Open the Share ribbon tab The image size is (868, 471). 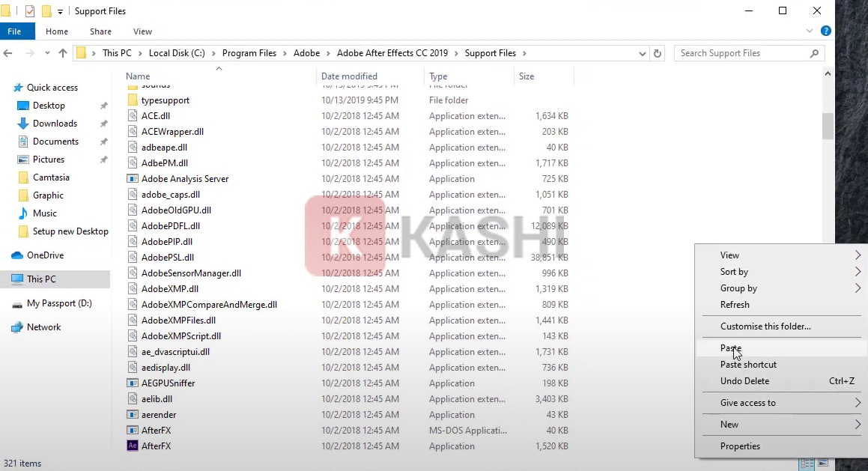click(100, 31)
